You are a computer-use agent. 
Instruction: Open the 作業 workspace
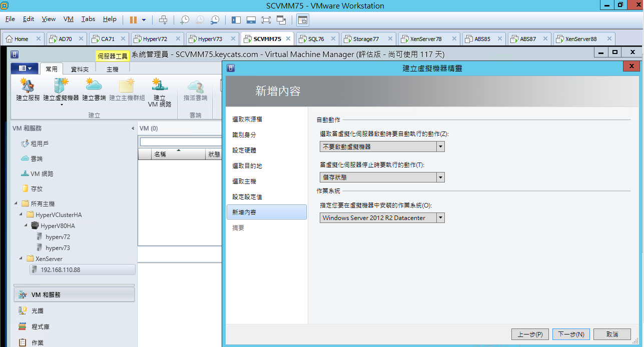coord(74,342)
